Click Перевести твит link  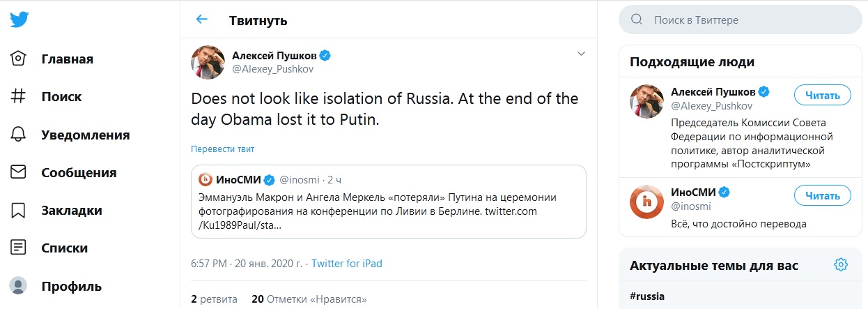coord(223,149)
